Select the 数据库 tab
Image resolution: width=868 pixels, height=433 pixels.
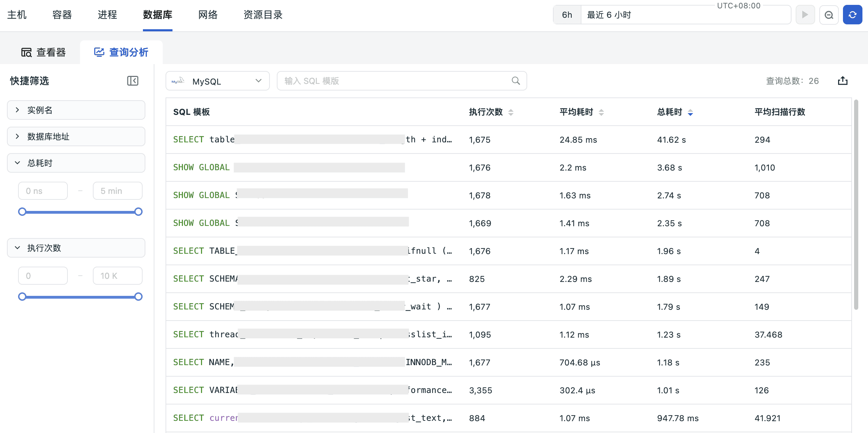158,15
